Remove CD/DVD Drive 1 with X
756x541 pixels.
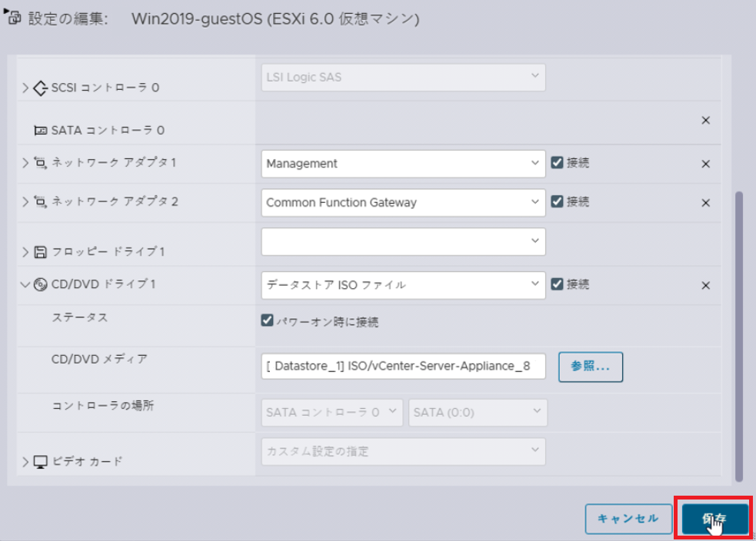click(x=705, y=285)
